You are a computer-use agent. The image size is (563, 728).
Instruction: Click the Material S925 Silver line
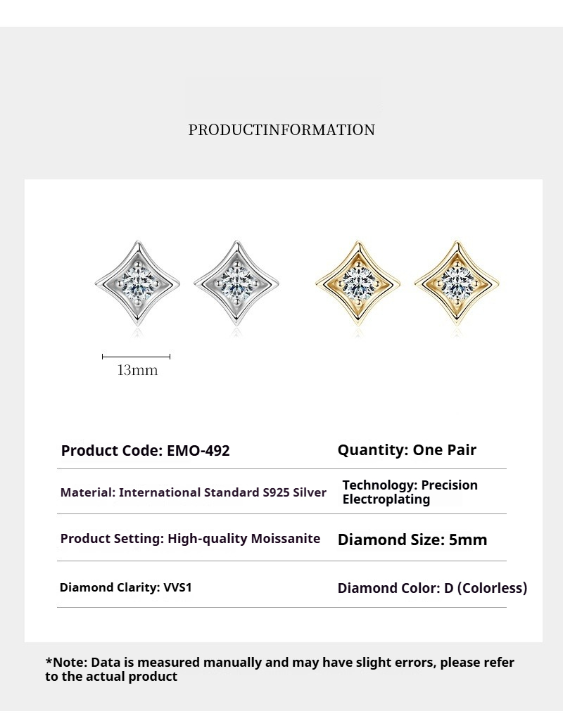(194, 492)
